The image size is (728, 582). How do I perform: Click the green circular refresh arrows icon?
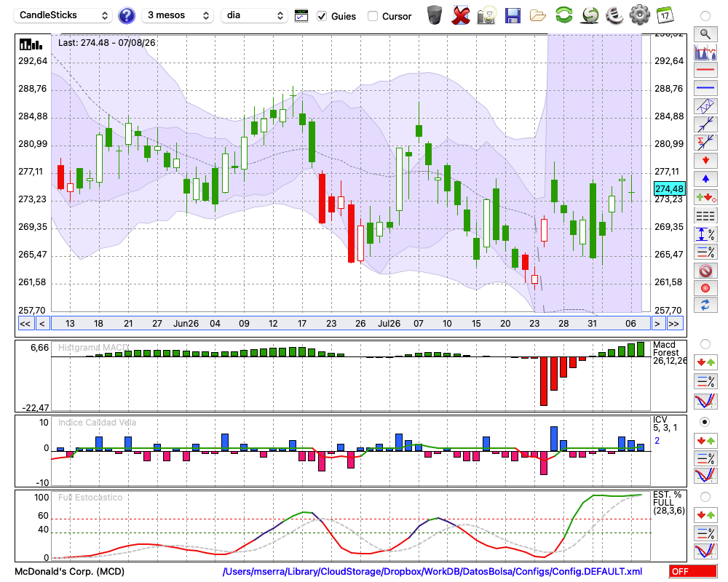point(563,15)
